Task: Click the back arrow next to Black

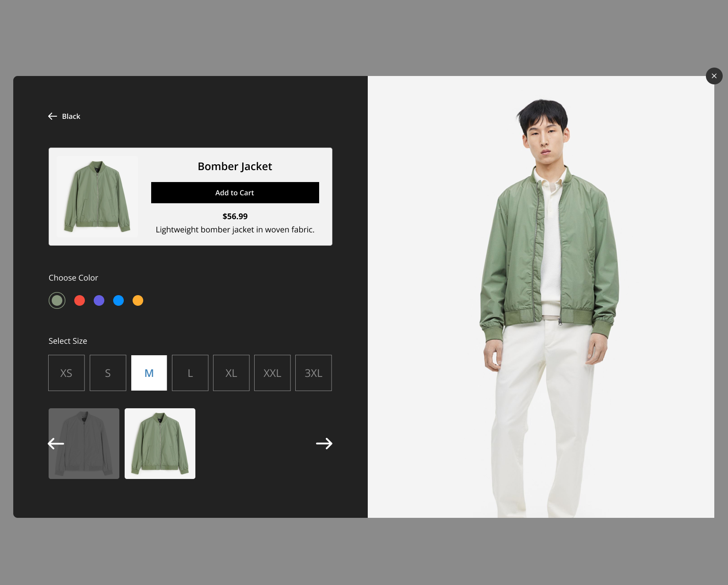Action: pos(53,116)
